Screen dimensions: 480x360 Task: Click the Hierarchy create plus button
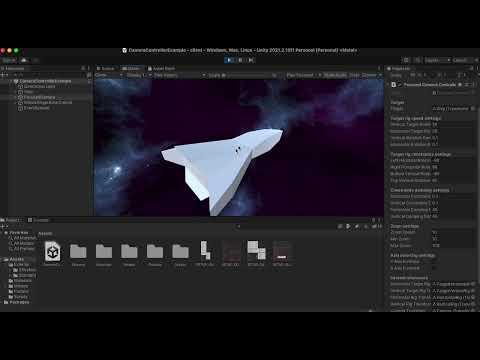coord(4,75)
